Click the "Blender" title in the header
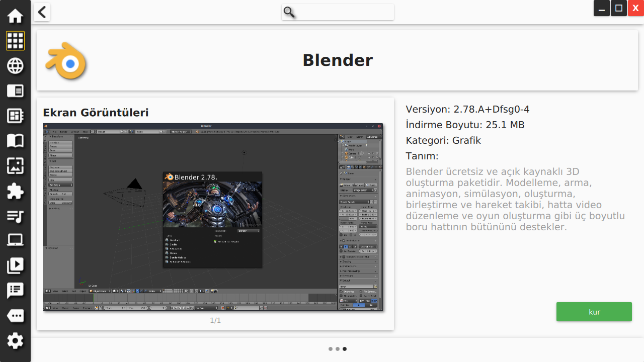The height and width of the screenshot is (362, 644). point(338,60)
